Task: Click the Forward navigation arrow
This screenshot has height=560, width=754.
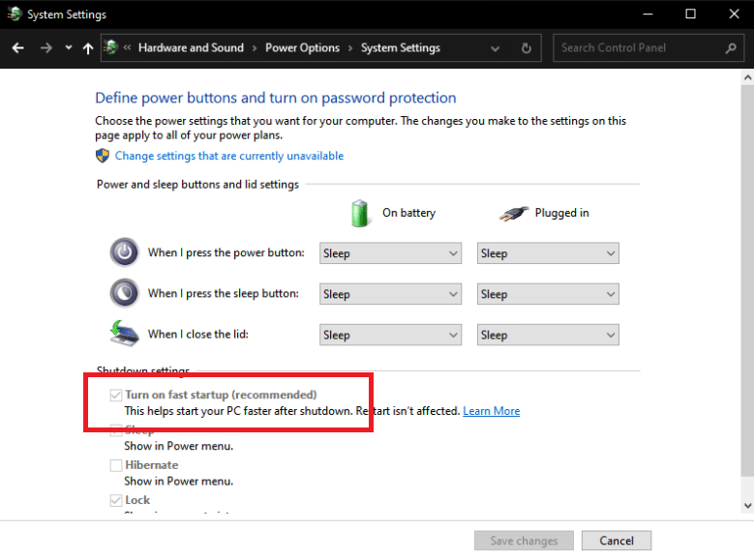Action: pyautogui.click(x=45, y=47)
